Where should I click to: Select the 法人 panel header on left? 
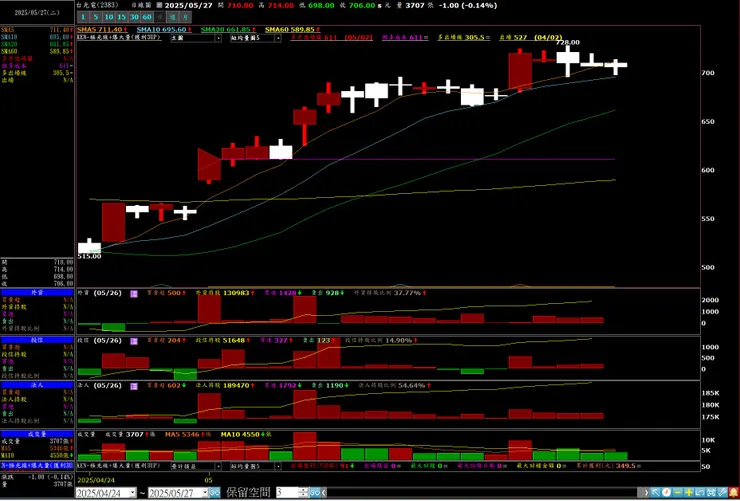tap(37, 385)
